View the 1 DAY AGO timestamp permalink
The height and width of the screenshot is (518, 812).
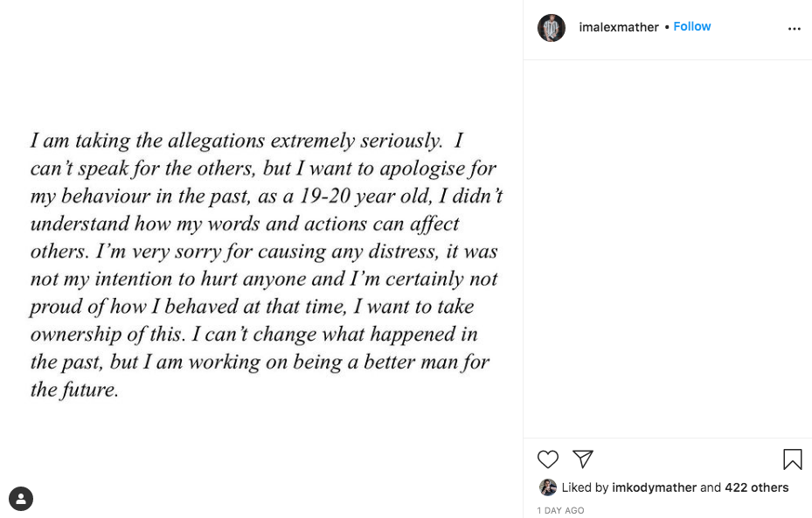560,509
